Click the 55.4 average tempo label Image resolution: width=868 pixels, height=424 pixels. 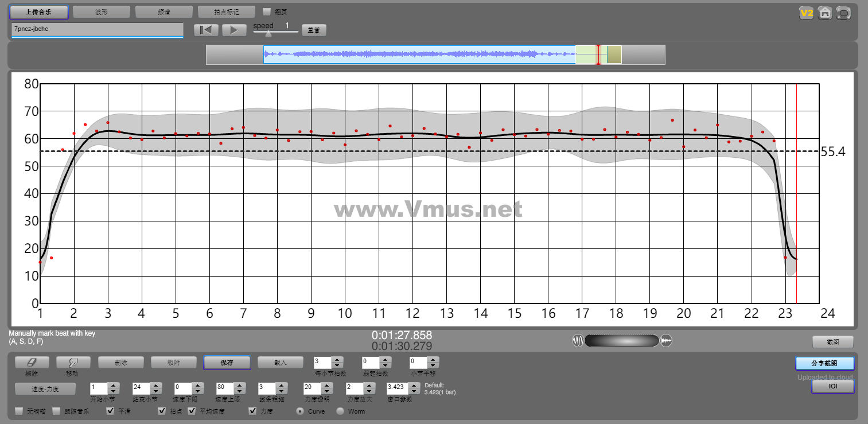833,152
